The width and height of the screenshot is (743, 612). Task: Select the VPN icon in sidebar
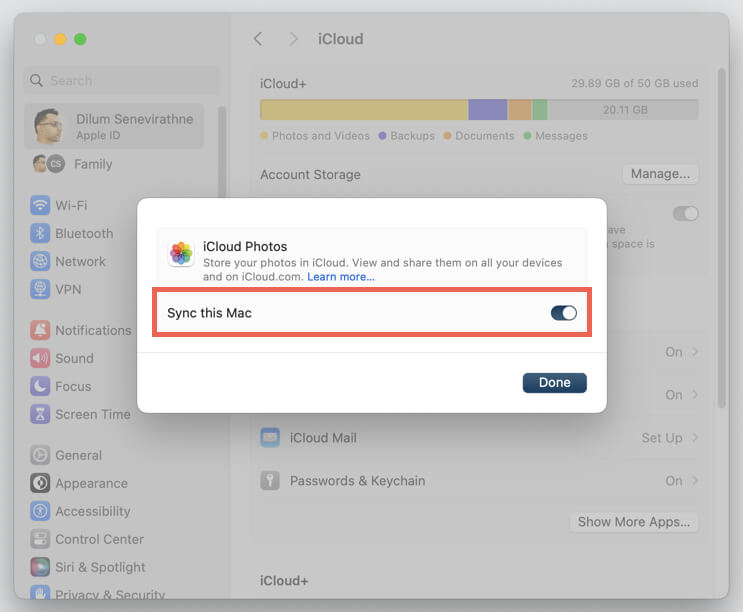point(40,289)
